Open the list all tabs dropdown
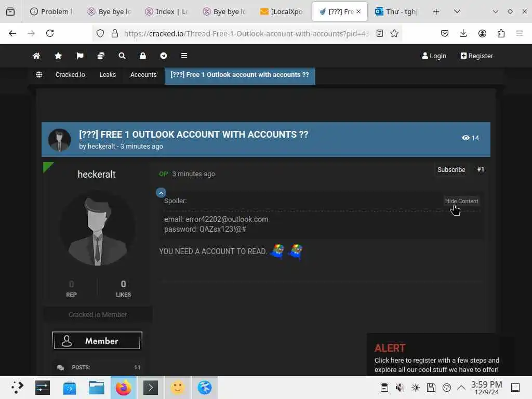Screen dimensions: 532x399 457,11
